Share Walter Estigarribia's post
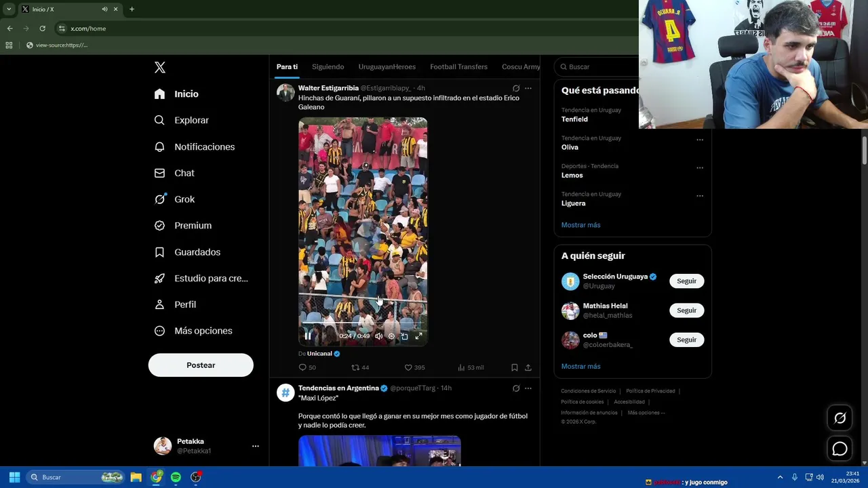This screenshot has height=488, width=868. (x=528, y=367)
